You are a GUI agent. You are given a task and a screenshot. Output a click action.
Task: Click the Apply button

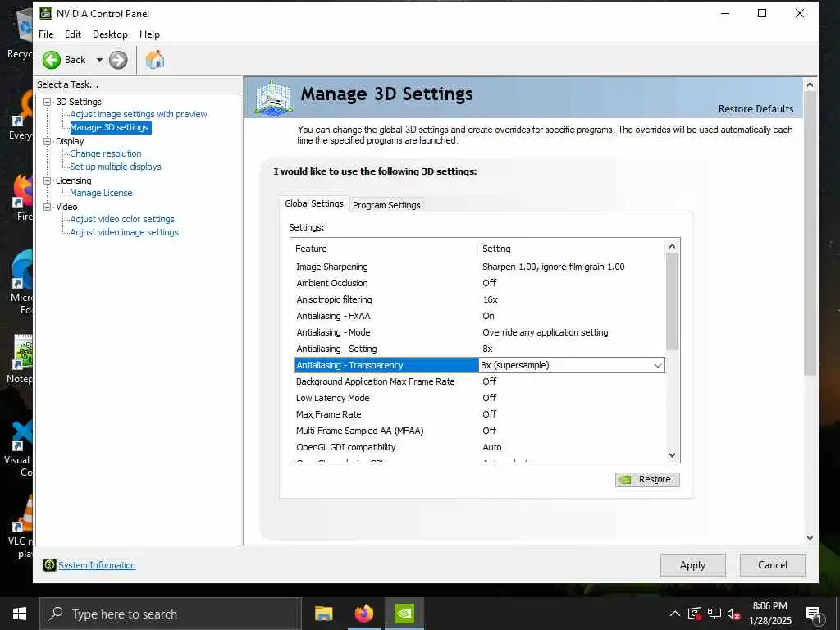coord(692,565)
